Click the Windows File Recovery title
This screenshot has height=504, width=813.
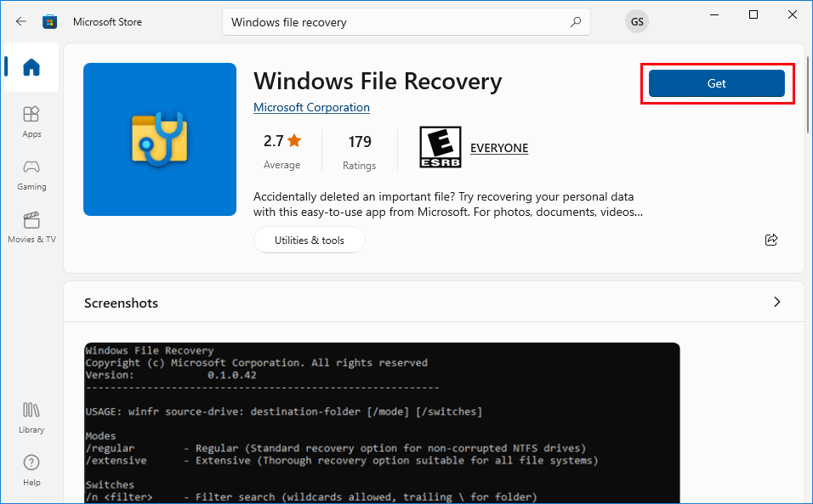(378, 82)
